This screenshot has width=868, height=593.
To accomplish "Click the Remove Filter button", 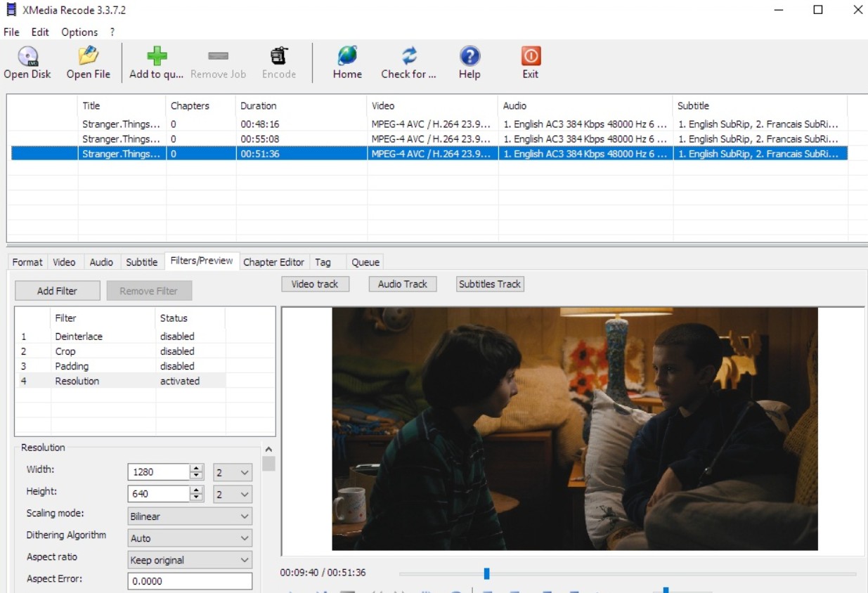I will point(149,291).
